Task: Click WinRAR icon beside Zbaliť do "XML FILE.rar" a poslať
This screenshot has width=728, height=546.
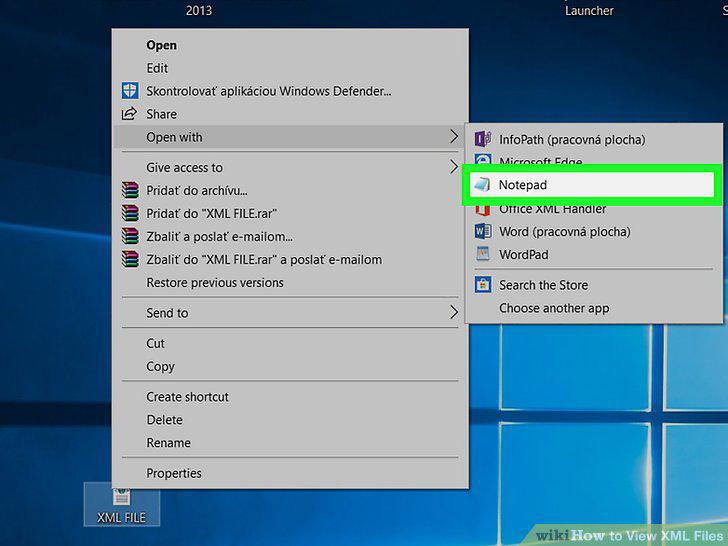Action: (130, 259)
